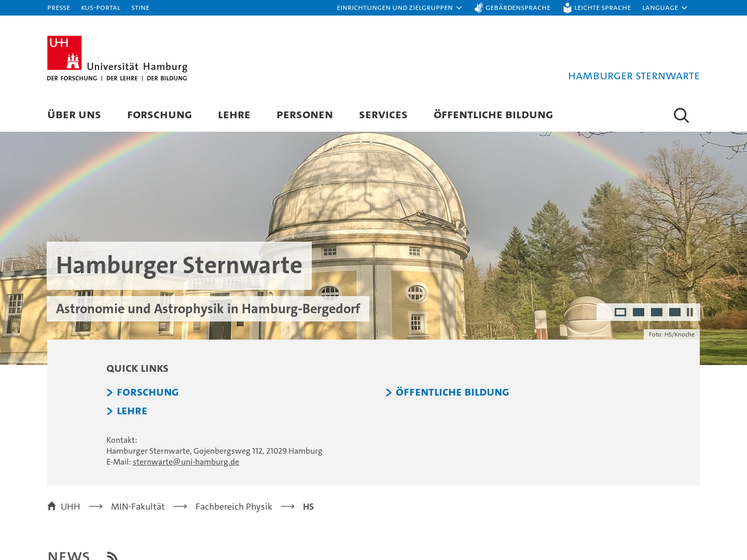Expand Einrichtungen und Zielgruppen dropdown
The height and width of the screenshot is (560, 747).
point(399,8)
